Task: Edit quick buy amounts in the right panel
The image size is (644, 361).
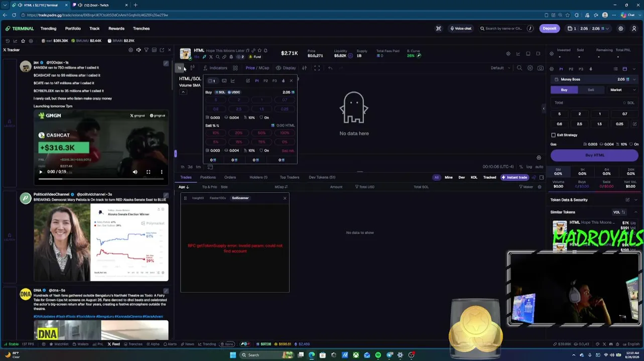Action: (x=635, y=124)
